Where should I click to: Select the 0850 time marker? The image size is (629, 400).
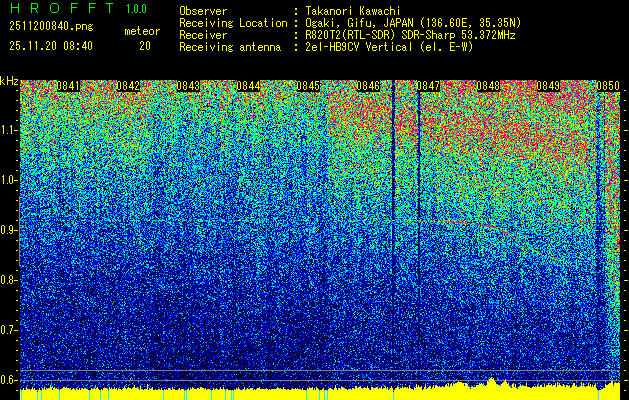(608, 87)
